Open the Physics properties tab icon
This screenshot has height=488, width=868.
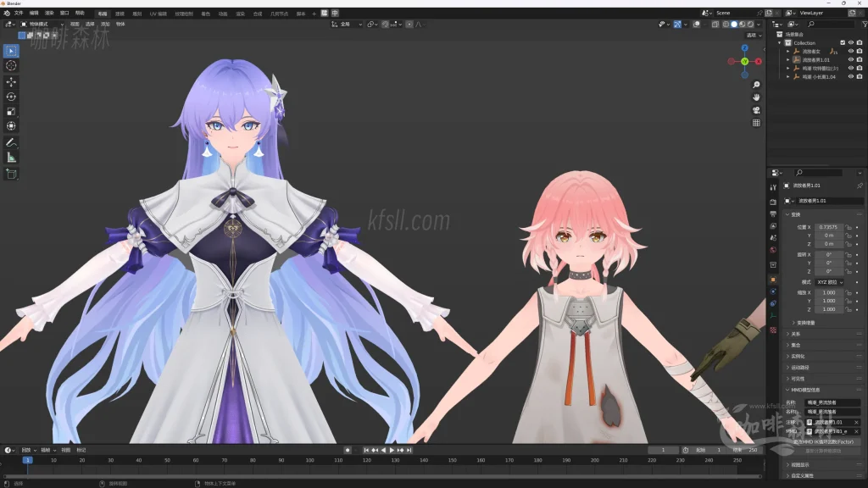point(773,291)
